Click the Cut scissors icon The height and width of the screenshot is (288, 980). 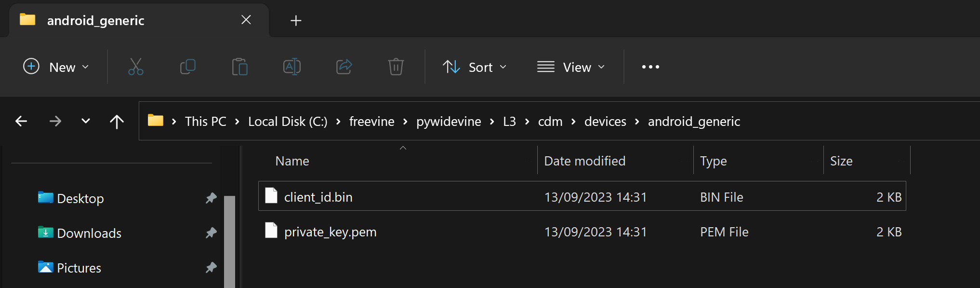[135, 67]
